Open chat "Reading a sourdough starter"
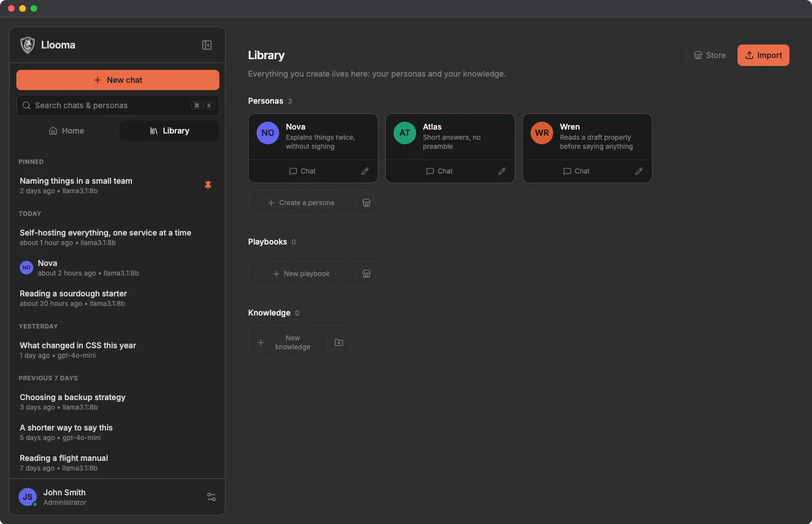The height and width of the screenshot is (524, 812). tap(117, 298)
